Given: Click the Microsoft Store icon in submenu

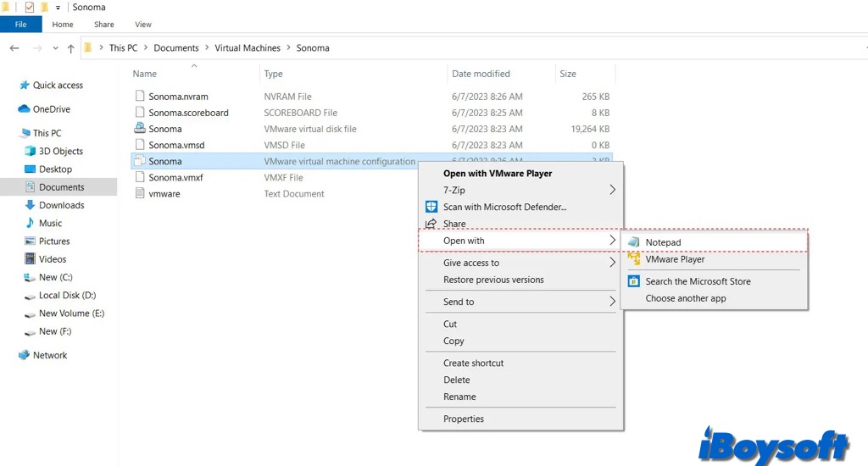Looking at the screenshot, I should point(633,281).
